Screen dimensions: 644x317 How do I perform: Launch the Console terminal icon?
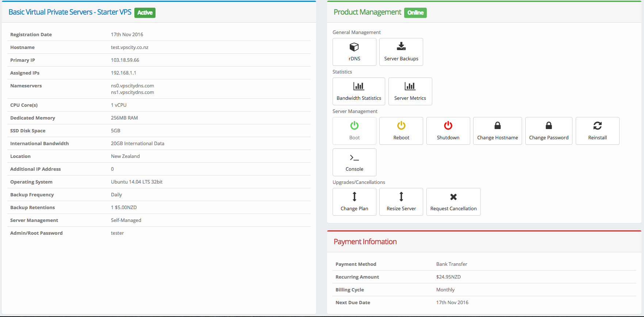pyautogui.click(x=354, y=158)
